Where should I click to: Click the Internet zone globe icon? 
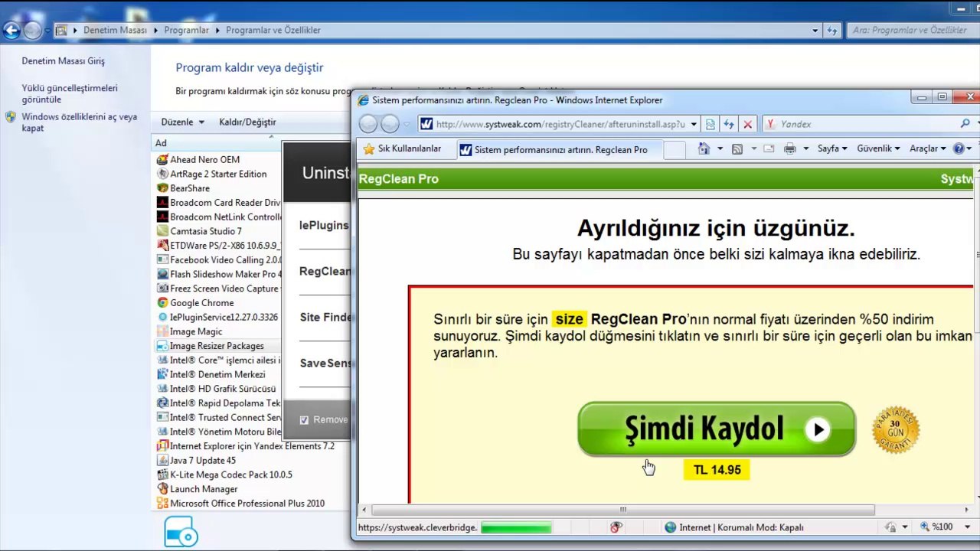click(671, 527)
